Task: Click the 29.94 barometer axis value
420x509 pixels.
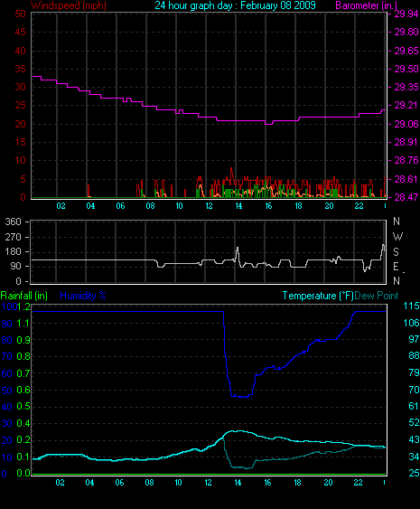Action: pos(406,14)
